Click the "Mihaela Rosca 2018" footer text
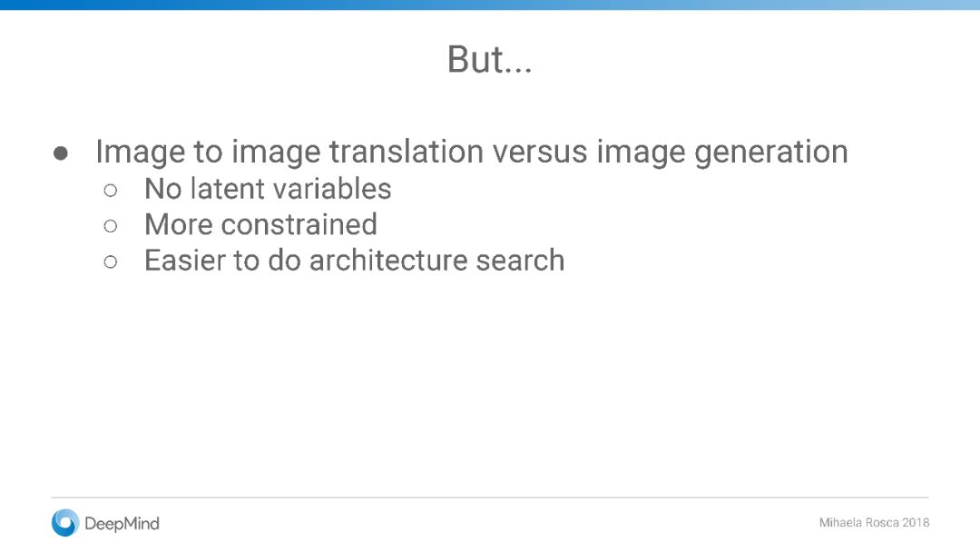Screen dimensions: 980x552 tap(874, 522)
